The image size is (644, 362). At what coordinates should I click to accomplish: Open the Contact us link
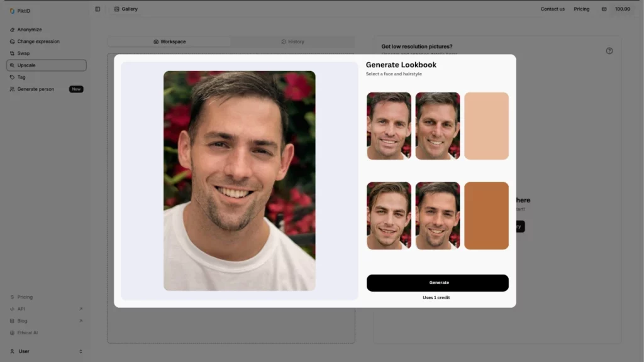pyautogui.click(x=552, y=9)
